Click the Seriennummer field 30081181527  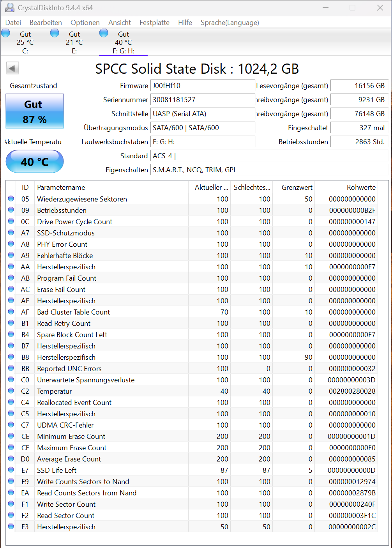203,100
